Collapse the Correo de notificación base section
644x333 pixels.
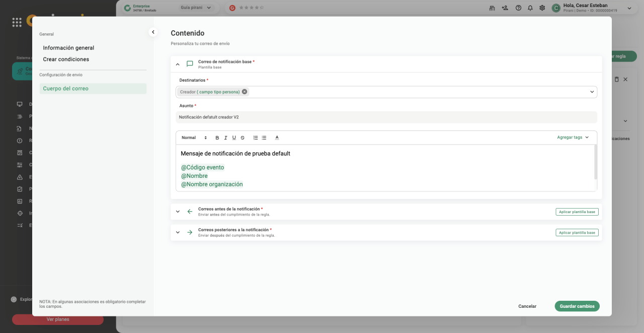[x=178, y=64]
